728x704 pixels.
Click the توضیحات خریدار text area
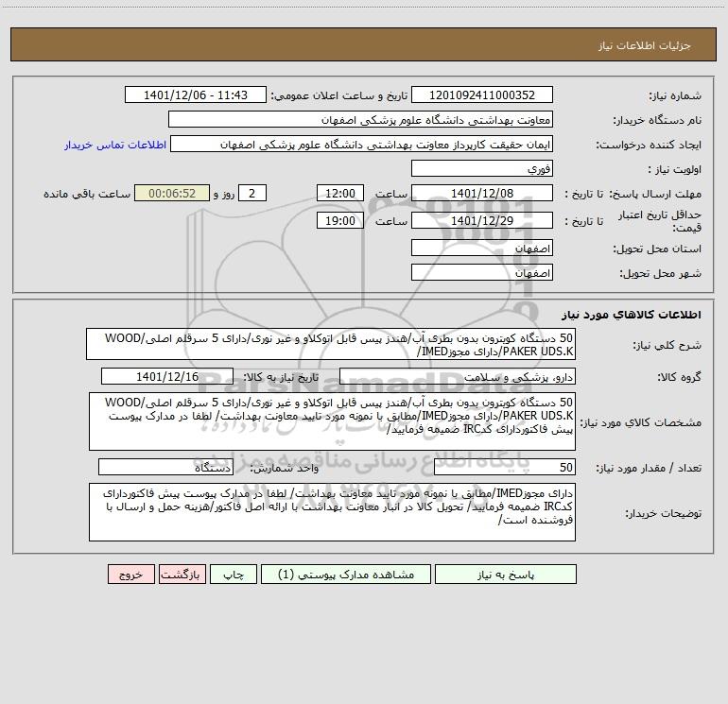[x=332, y=512]
